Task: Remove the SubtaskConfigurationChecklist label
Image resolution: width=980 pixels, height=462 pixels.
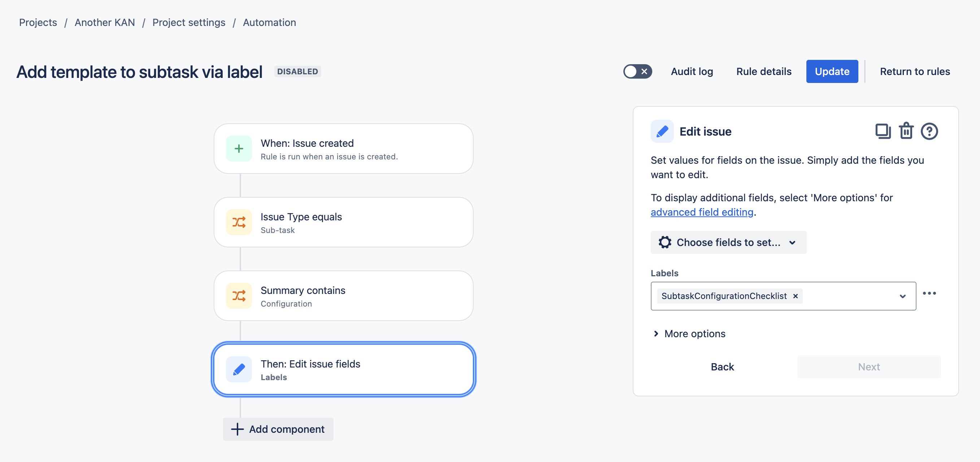Action: coord(795,296)
